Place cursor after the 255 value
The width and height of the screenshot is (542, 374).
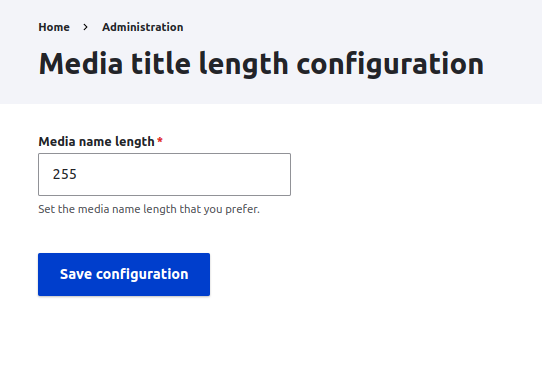point(78,174)
